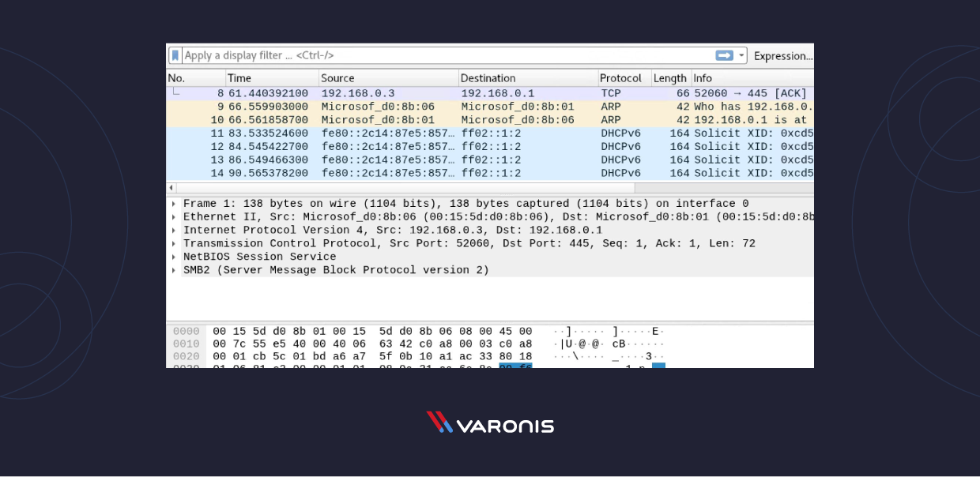Click the display filter bookmark icon
Image resolution: width=980 pixels, height=477 pixels.
click(x=175, y=55)
